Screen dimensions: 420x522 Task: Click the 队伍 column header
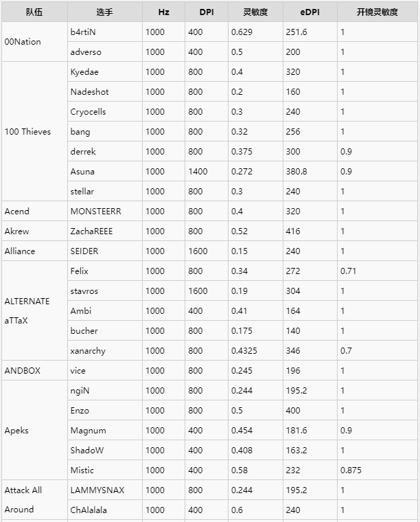(x=34, y=12)
